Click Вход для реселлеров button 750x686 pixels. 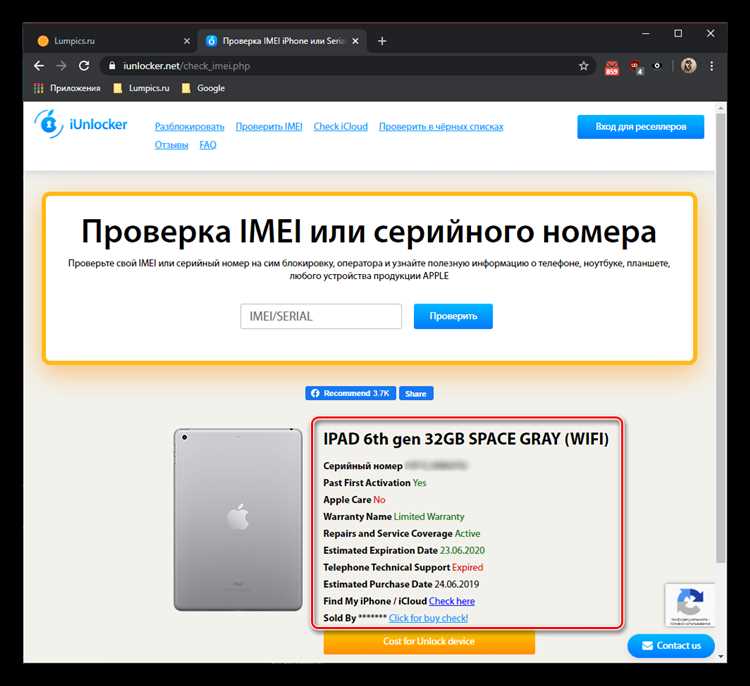click(x=640, y=127)
